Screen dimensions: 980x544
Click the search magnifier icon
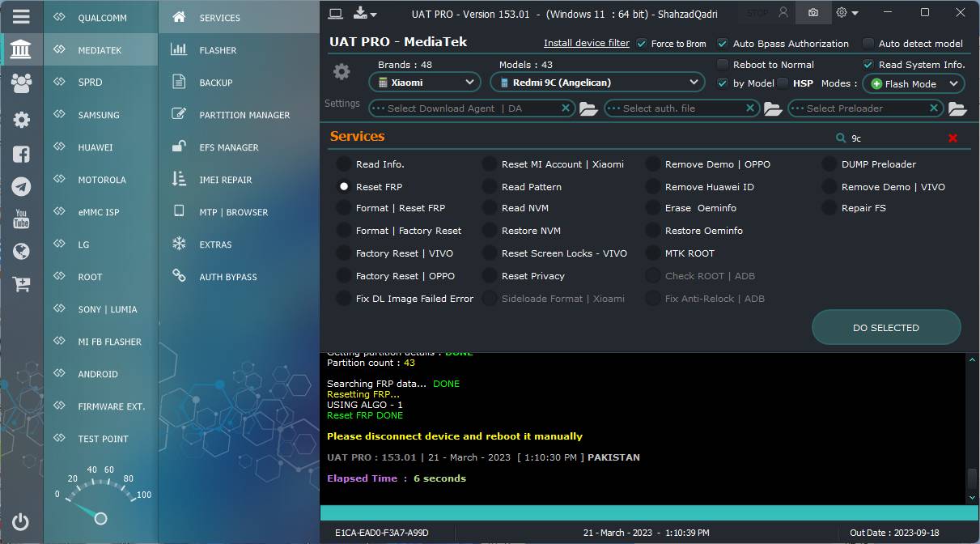tap(841, 138)
